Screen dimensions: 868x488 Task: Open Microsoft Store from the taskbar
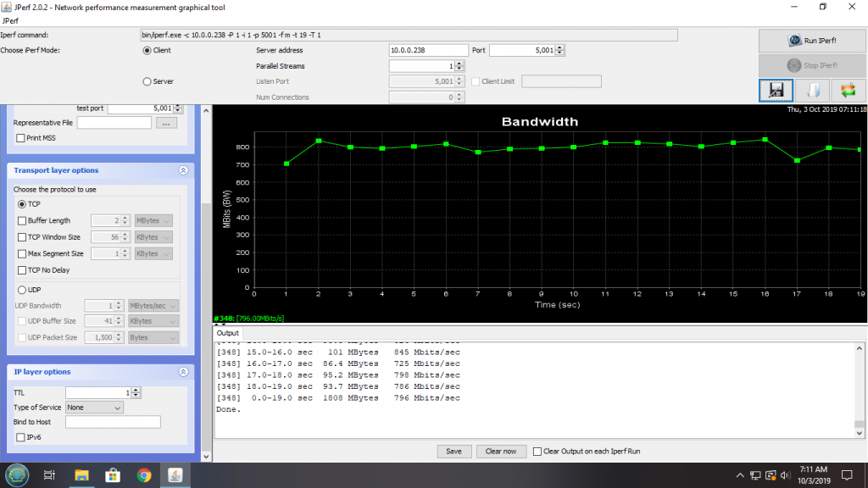(x=113, y=475)
